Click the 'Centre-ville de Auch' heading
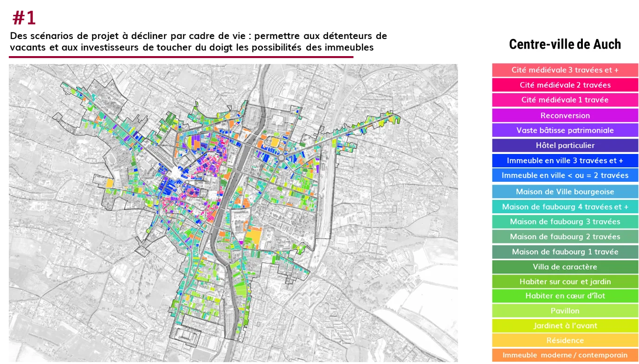 [565, 44]
